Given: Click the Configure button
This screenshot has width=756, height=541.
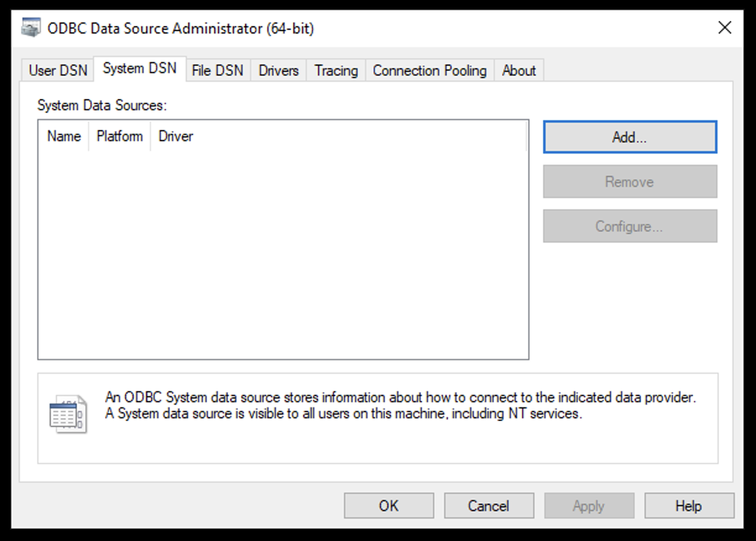Looking at the screenshot, I should pos(630,225).
